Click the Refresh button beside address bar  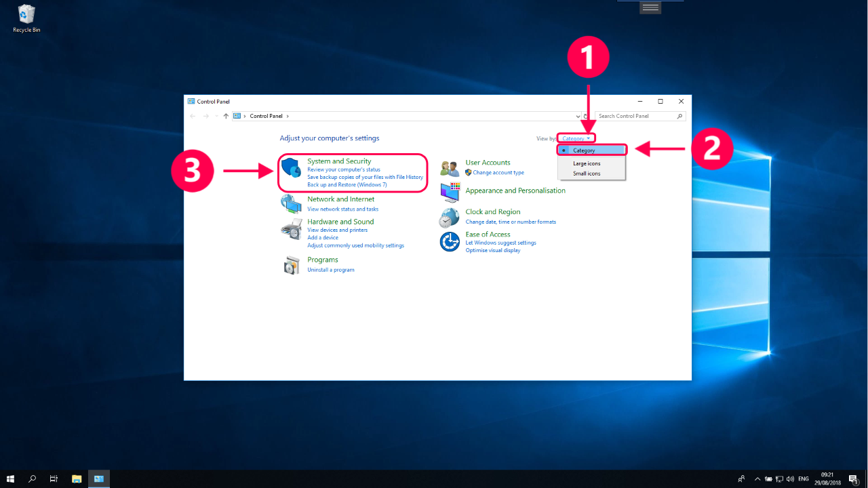tap(586, 116)
